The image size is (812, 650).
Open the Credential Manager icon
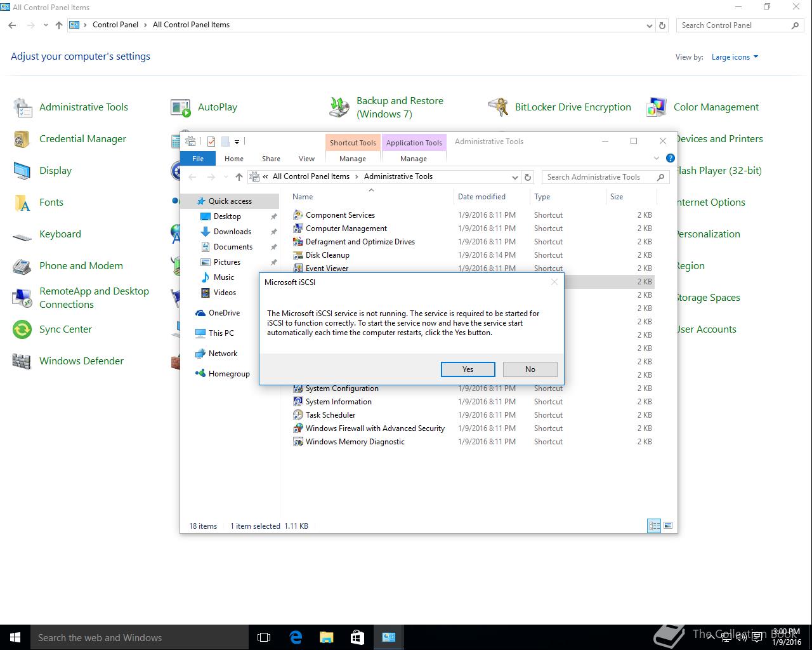coord(23,139)
